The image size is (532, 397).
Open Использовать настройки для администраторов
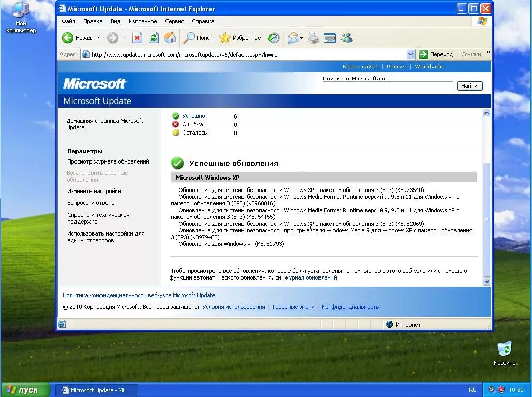click(105, 237)
